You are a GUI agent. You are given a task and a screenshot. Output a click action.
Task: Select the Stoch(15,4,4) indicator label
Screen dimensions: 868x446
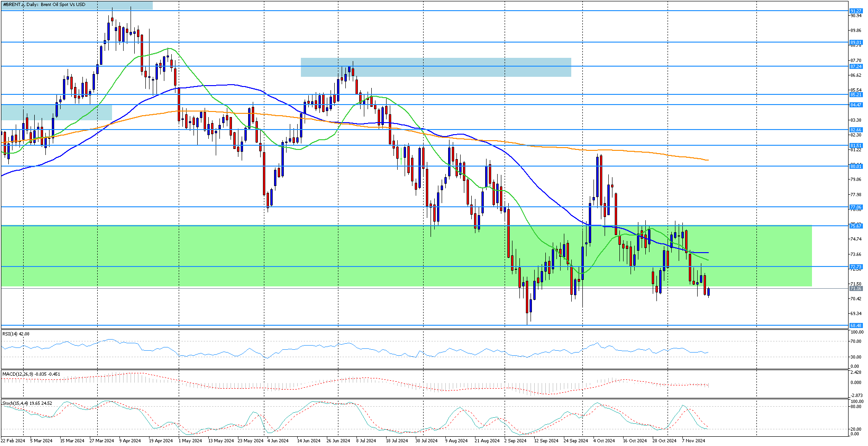[27, 403]
